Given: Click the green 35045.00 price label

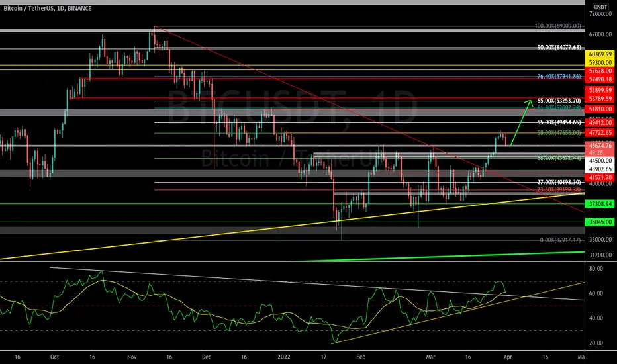Looking at the screenshot, I should click(x=600, y=222).
